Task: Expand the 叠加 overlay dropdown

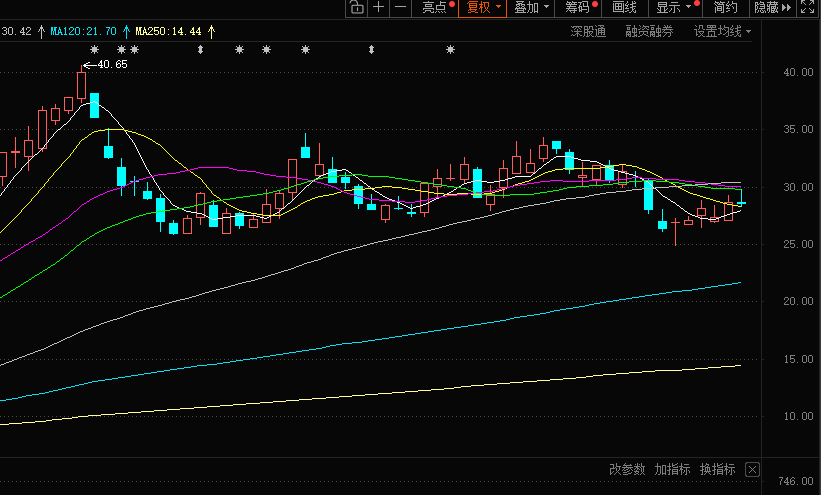Action: 530,7
